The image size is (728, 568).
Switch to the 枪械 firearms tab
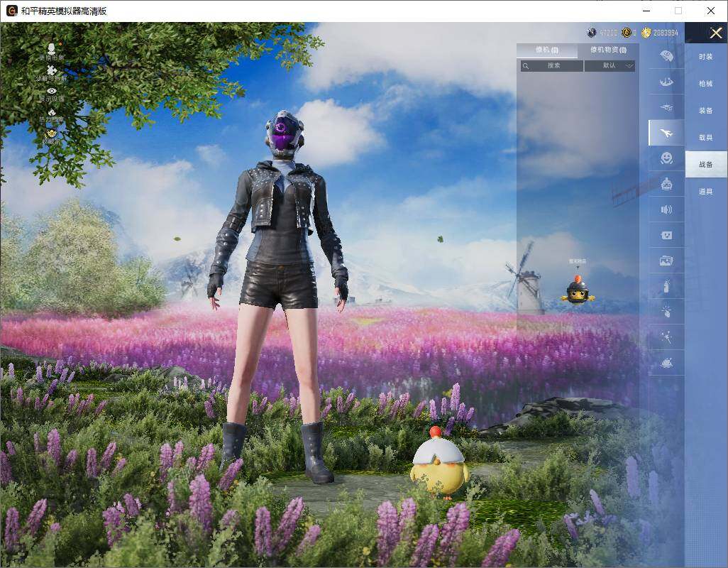tap(706, 84)
